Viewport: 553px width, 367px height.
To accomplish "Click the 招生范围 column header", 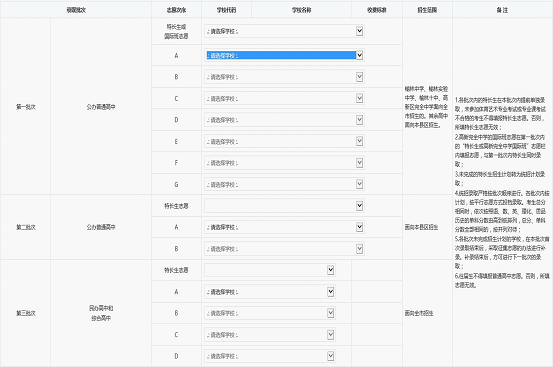I will [427, 10].
